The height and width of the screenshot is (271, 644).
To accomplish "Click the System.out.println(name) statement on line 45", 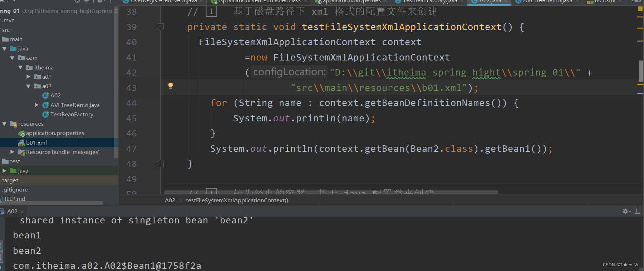I will (x=304, y=118).
